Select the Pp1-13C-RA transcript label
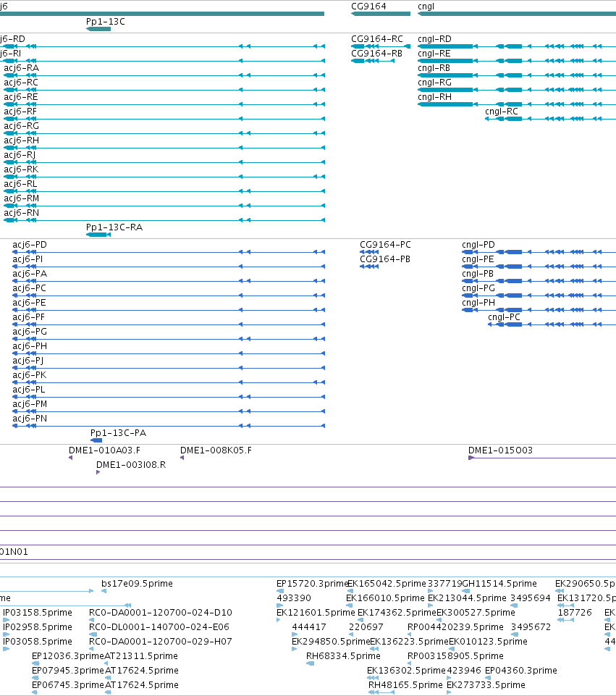 click(114, 227)
